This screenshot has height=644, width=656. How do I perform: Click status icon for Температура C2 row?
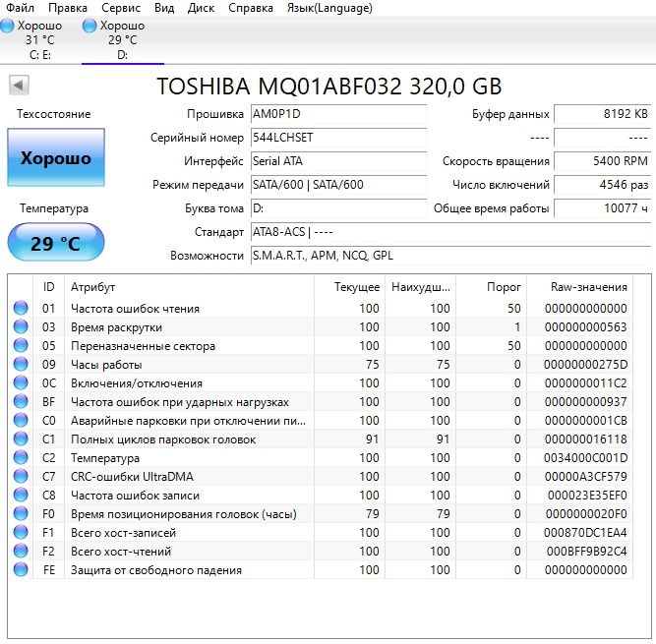(21, 457)
